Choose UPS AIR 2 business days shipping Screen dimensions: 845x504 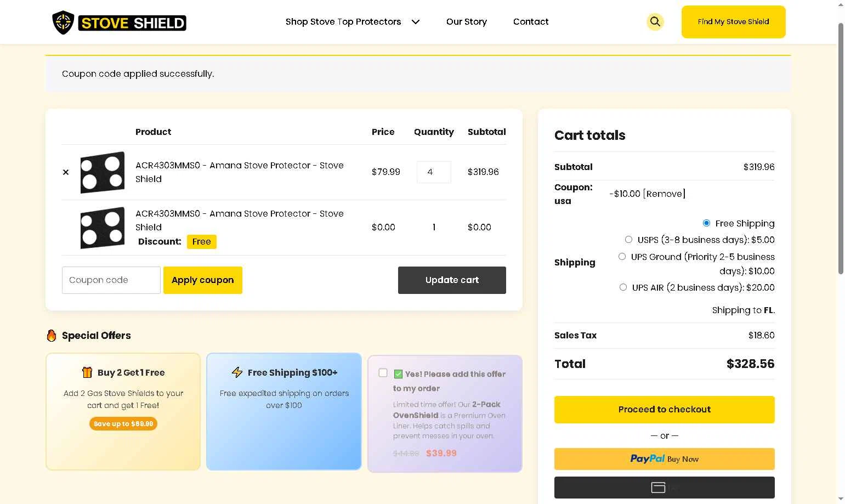coord(623,287)
